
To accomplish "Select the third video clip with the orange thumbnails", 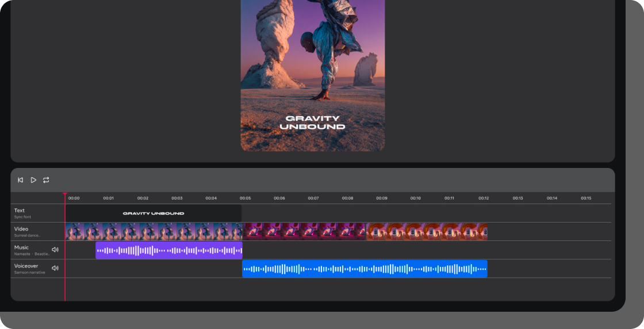I will pos(427,232).
